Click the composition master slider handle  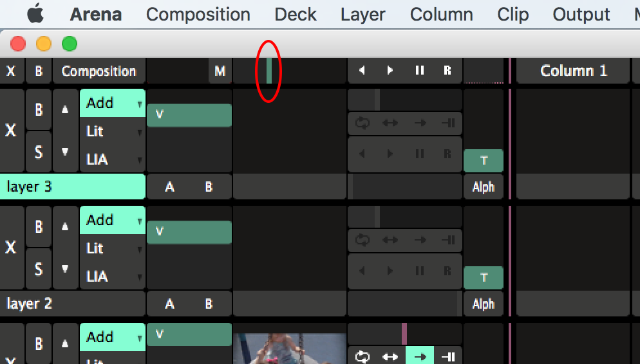pyautogui.click(x=269, y=71)
